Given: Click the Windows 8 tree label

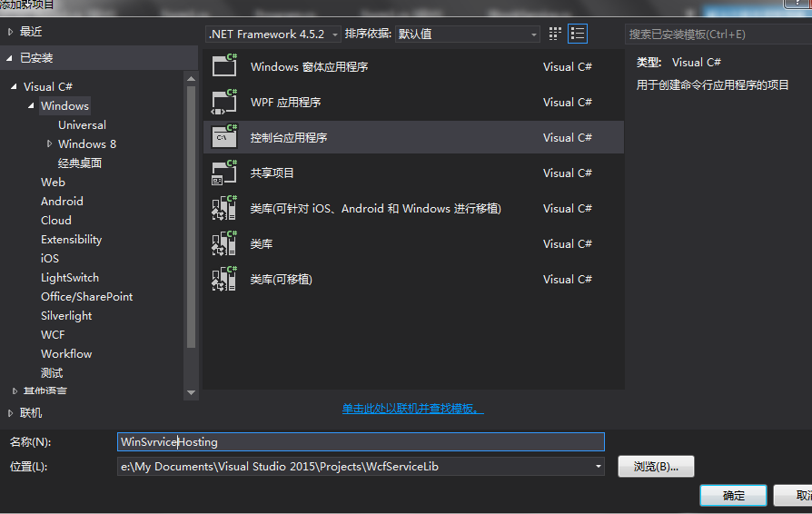Looking at the screenshot, I should pos(87,143).
